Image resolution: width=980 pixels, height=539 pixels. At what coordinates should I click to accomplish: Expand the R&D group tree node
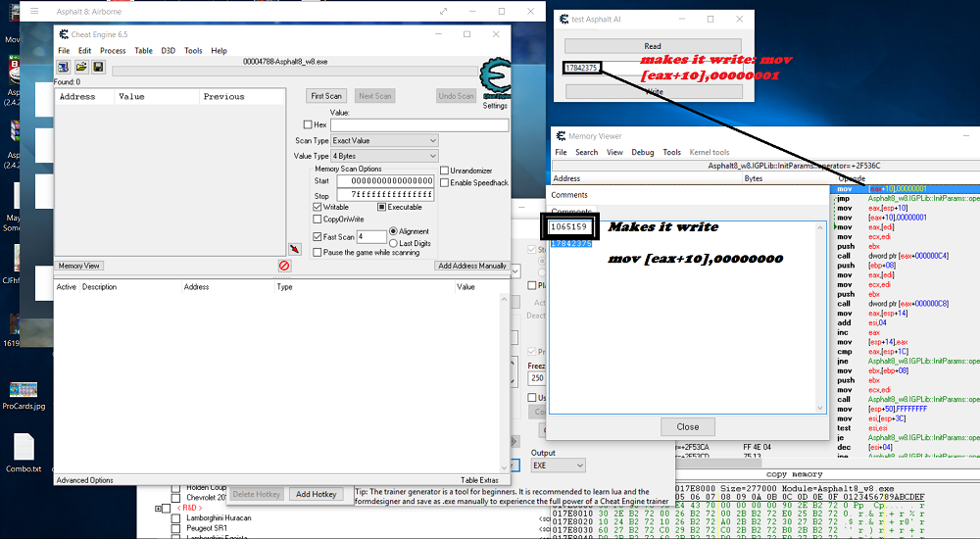tap(158, 509)
